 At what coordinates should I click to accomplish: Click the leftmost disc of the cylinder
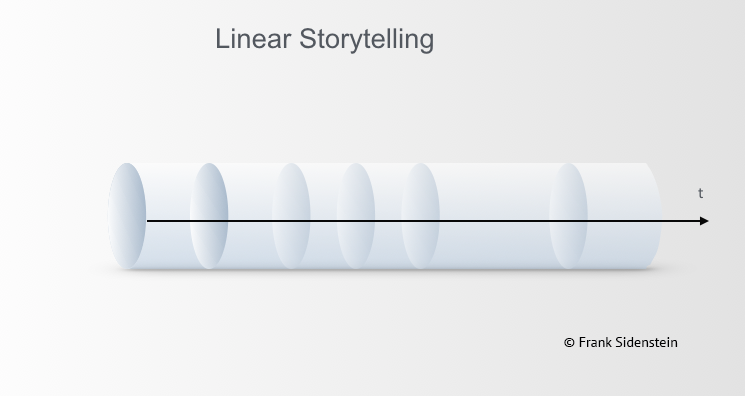click(x=127, y=216)
